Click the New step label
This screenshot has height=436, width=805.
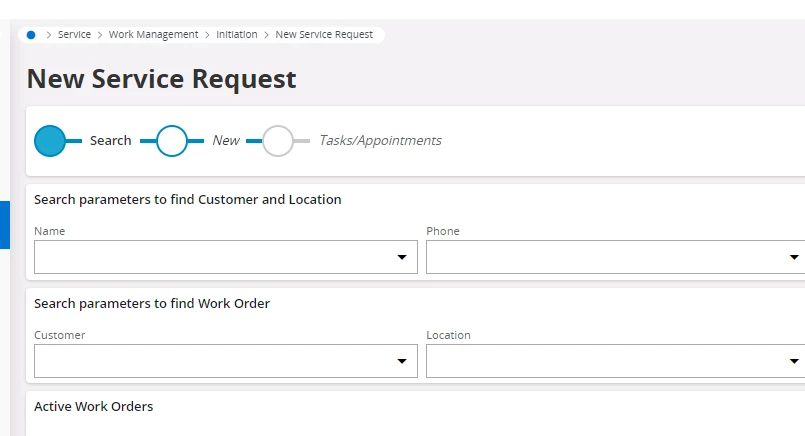point(226,141)
